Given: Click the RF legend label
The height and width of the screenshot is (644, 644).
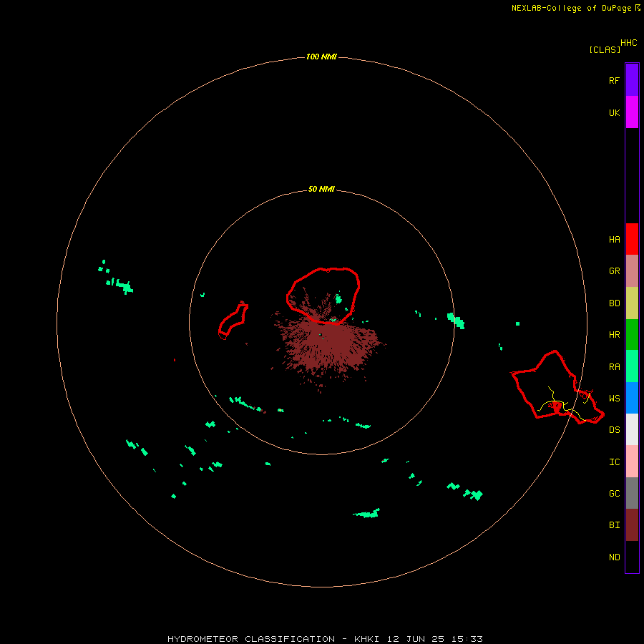Looking at the screenshot, I should click(x=614, y=81).
